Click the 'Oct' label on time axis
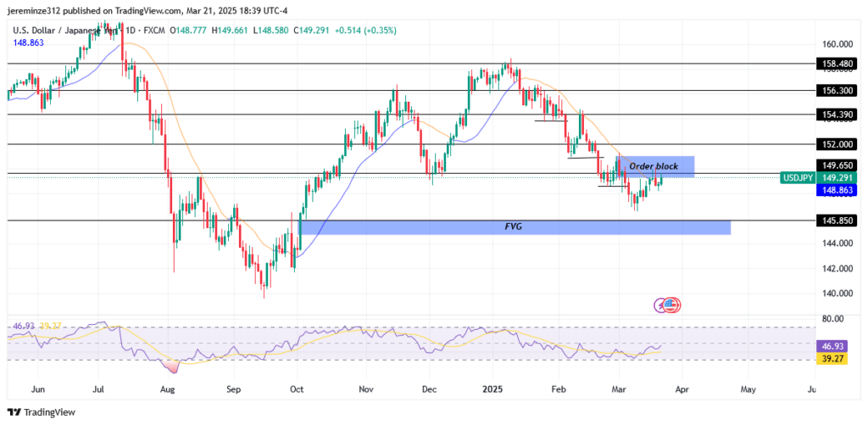 298,389
